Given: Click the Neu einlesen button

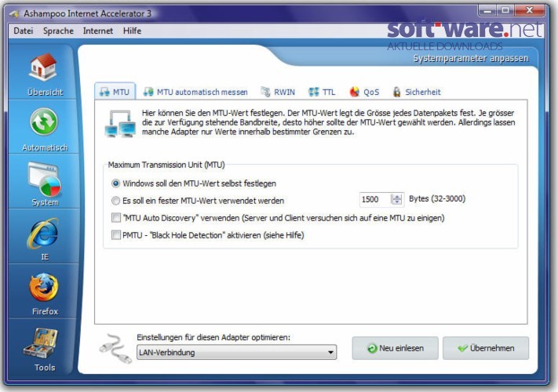Looking at the screenshot, I should click(395, 348).
